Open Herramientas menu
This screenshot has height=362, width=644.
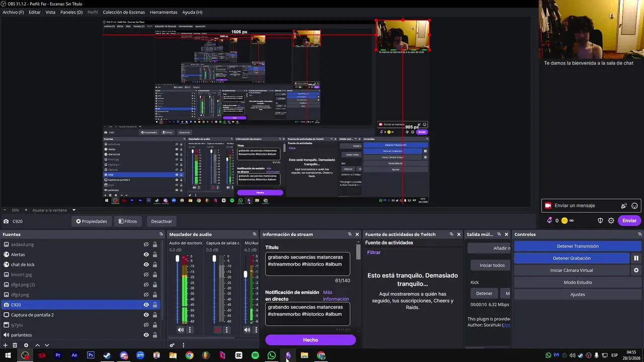click(164, 12)
